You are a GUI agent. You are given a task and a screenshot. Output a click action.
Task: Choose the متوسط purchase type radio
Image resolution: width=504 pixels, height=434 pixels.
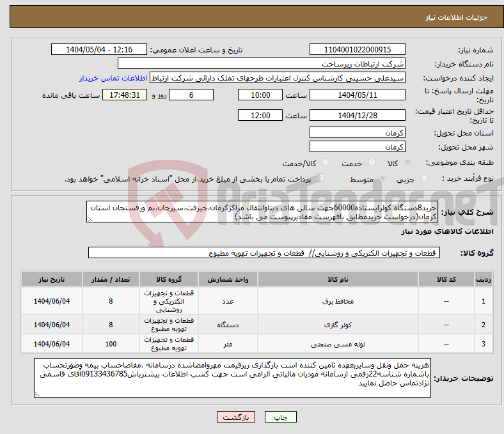[x=382, y=179]
